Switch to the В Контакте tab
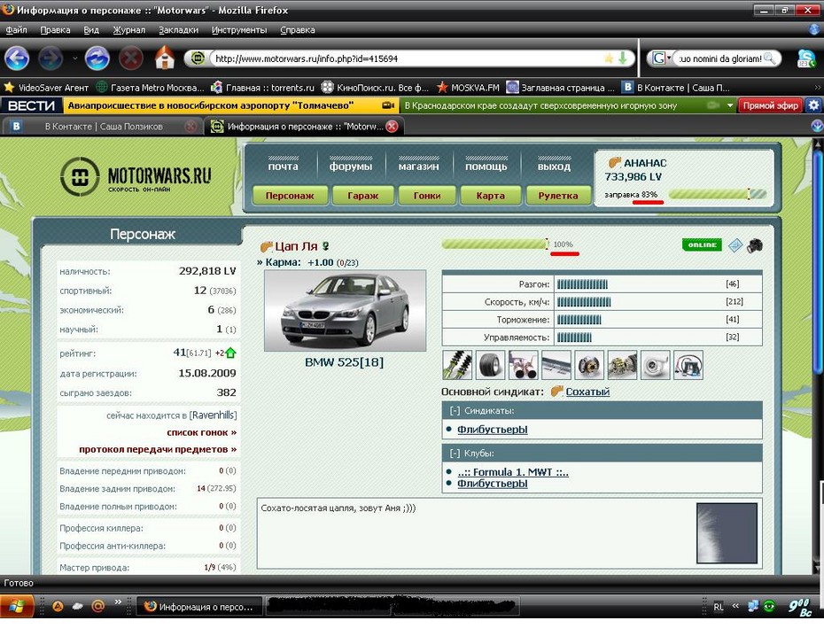Screen dimensions: 824x644 103,126
